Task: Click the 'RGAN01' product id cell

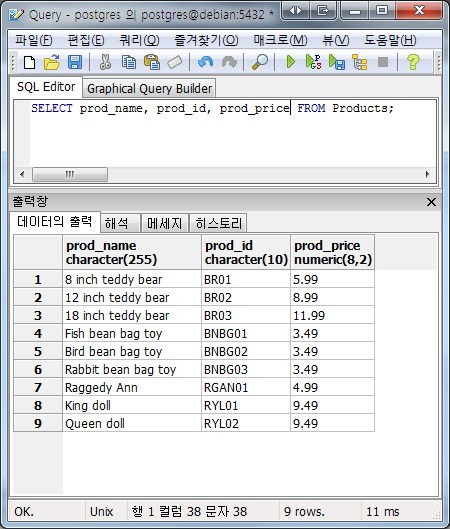Action: click(246, 387)
